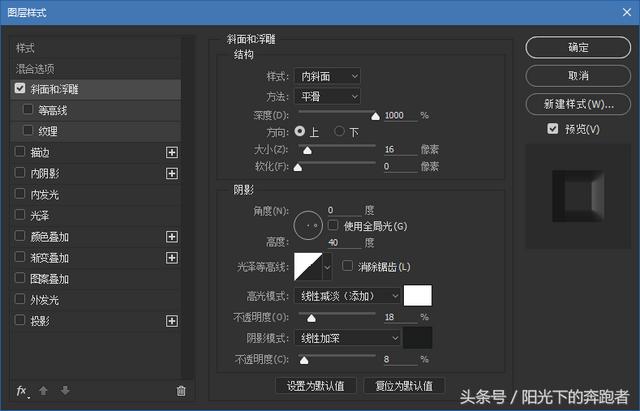Click the move effect down arrow
The width and height of the screenshot is (640, 411).
tap(65, 391)
